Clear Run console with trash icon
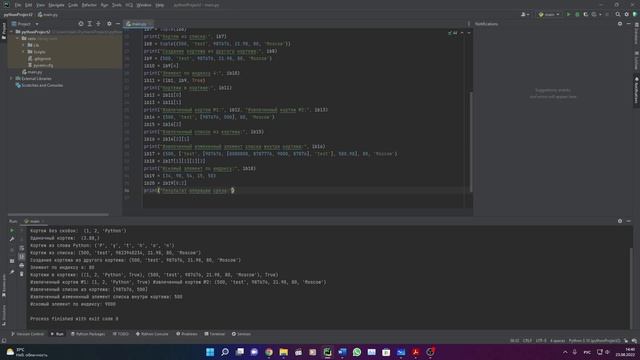 coord(22,274)
